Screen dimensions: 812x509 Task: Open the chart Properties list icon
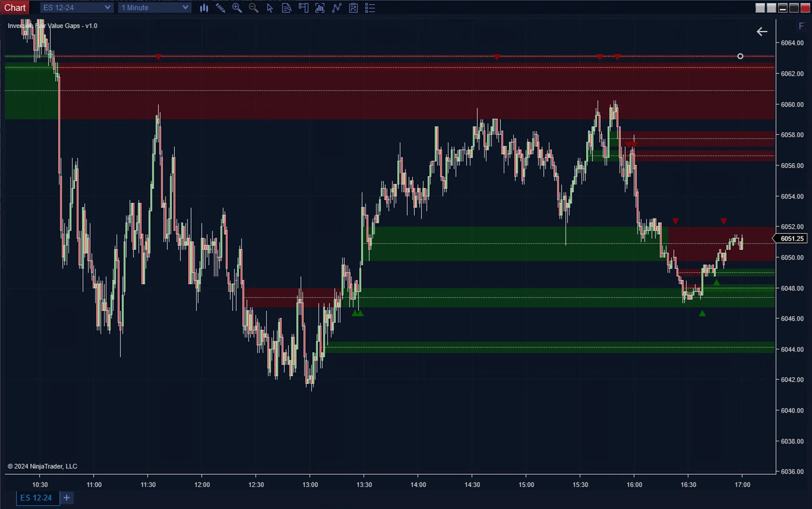[x=370, y=8]
